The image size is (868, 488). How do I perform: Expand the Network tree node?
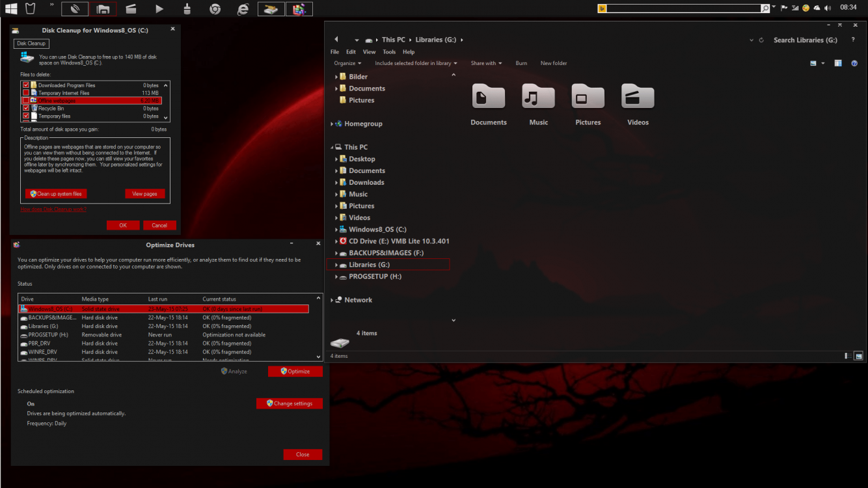click(x=332, y=300)
